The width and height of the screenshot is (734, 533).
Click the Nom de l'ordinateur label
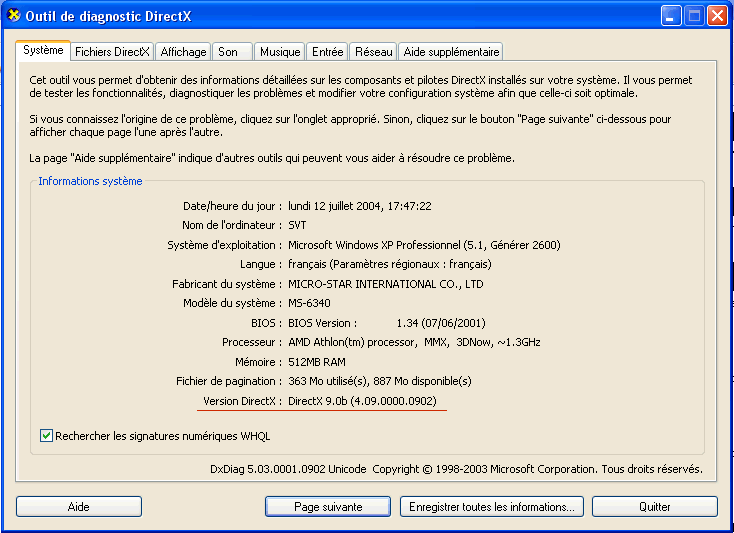232,225
